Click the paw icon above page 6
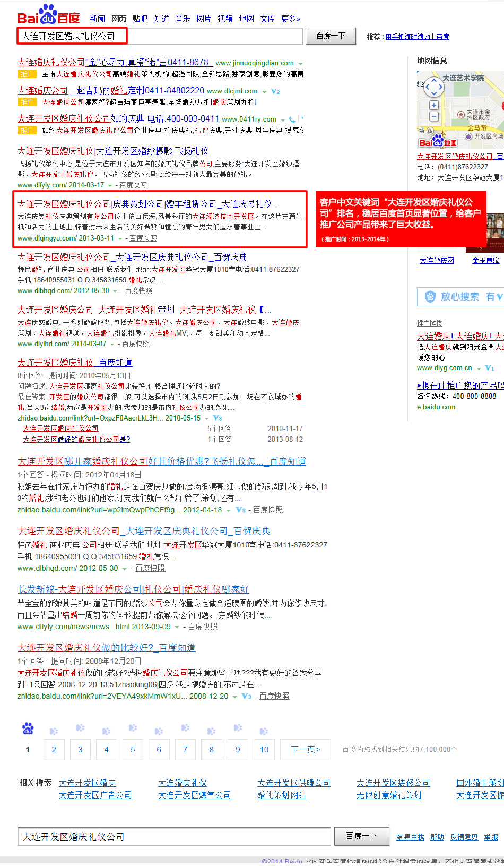This screenshot has height=866, width=504. point(159,731)
